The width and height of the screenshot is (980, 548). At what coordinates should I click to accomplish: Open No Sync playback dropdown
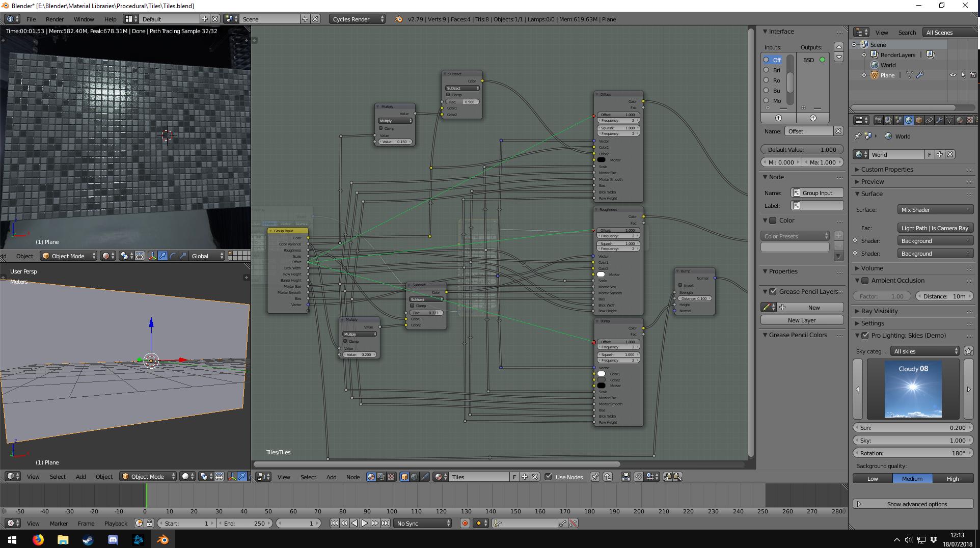[423, 523]
